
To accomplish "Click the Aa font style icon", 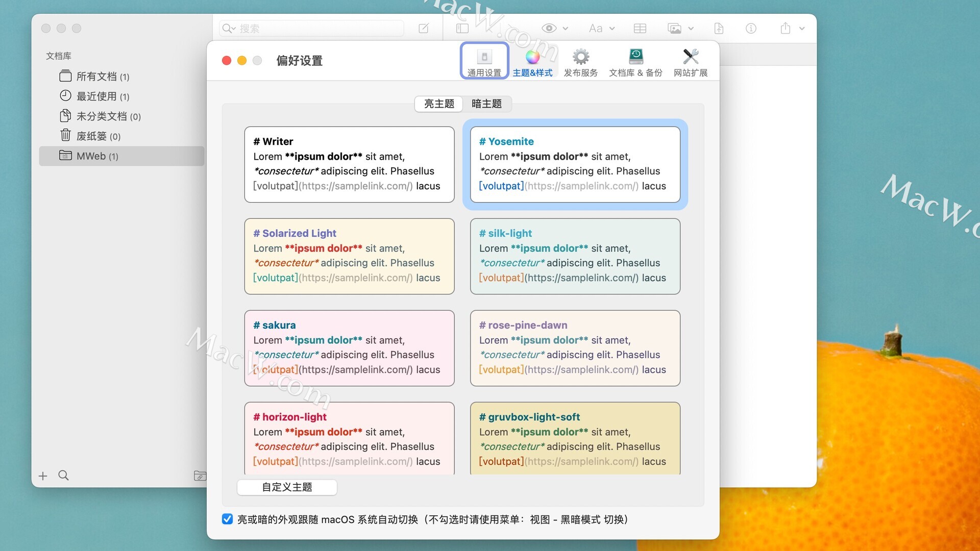I will tap(596, 29).
